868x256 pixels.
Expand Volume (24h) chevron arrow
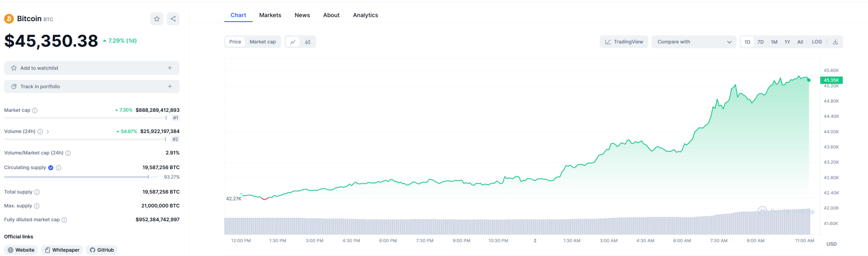pyautogui.click(x=48, y=132)
